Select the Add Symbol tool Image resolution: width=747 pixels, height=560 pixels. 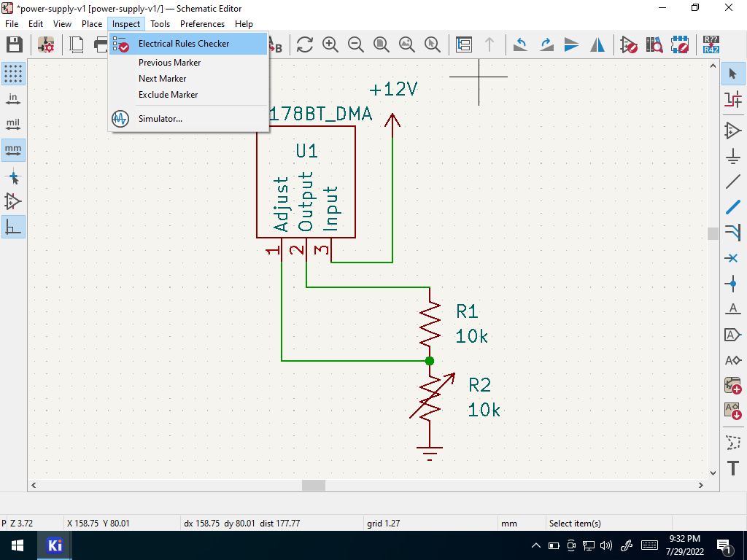(733, 131)
